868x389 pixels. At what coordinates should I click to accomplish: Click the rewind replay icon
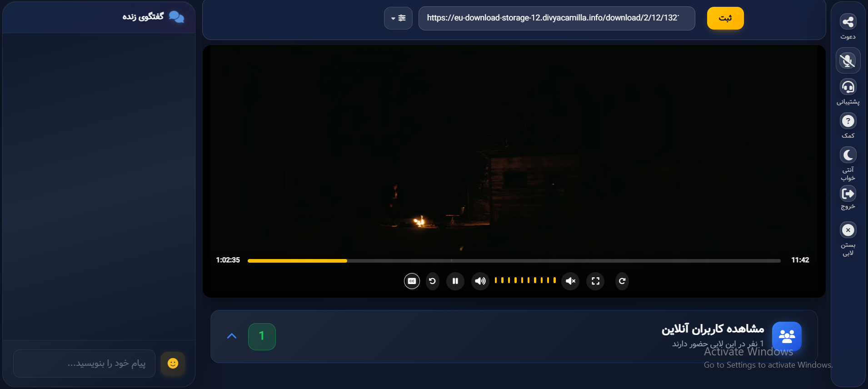[x=432, y=281]
